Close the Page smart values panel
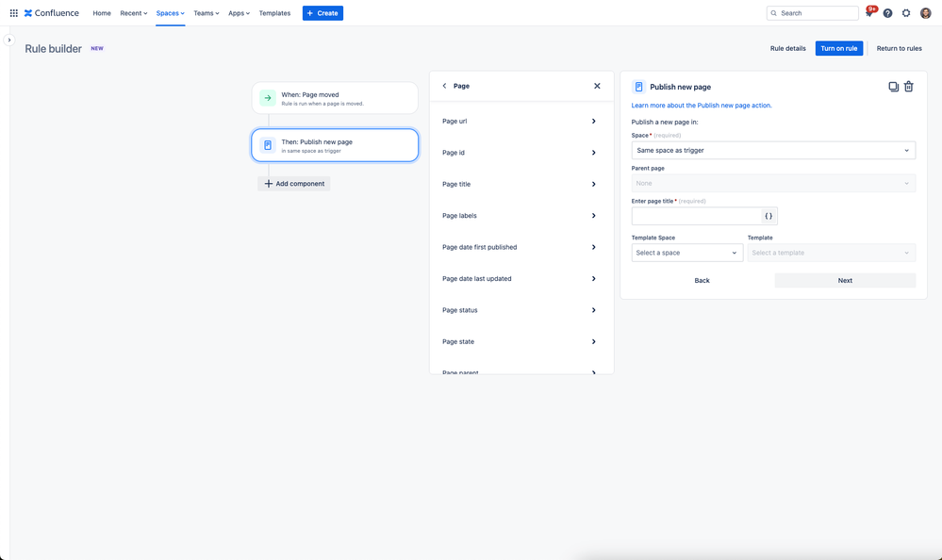 coord(597,86)
